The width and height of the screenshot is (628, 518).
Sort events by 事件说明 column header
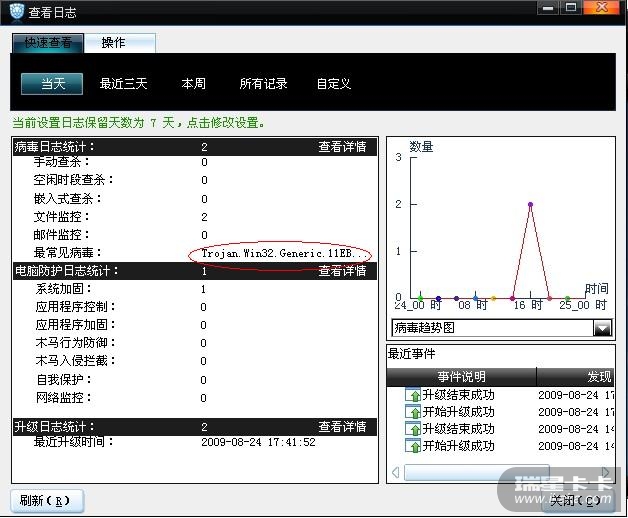pyautogui.click(x=461, y=377)
